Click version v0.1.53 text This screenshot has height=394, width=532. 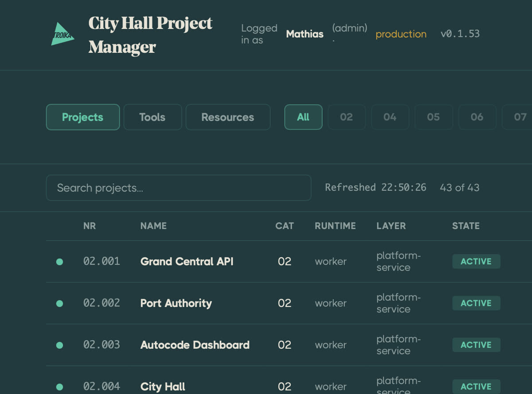pyautogui.click(x=460, y=34)
